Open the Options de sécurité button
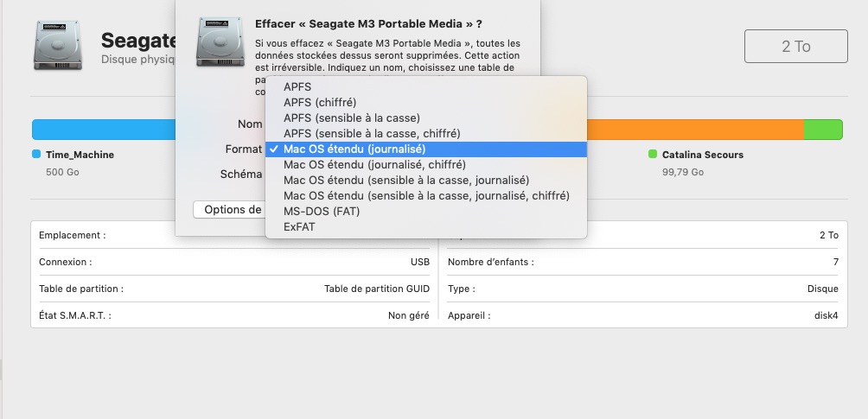 (x=228, y=210)
